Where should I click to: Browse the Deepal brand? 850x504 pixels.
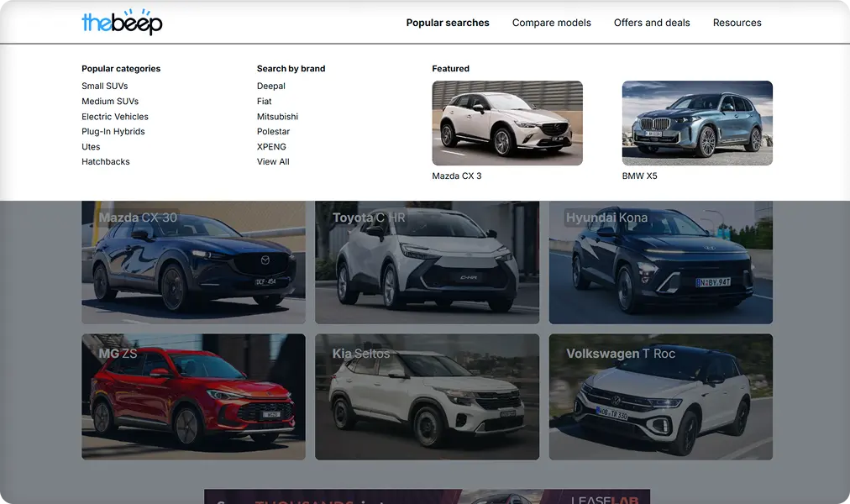271,86
